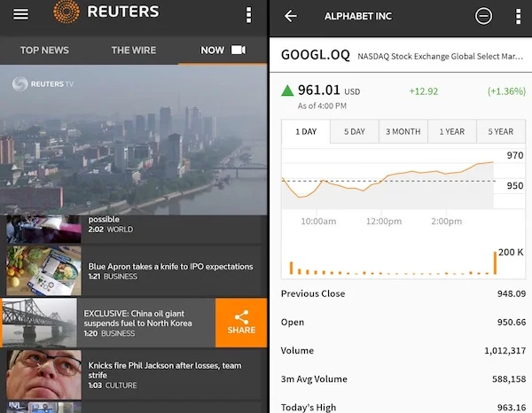Viewport: 532px width, 413px height.
Task: Tap the 3m Avg Volume value 588,158
Action: [x=509, y=379]
